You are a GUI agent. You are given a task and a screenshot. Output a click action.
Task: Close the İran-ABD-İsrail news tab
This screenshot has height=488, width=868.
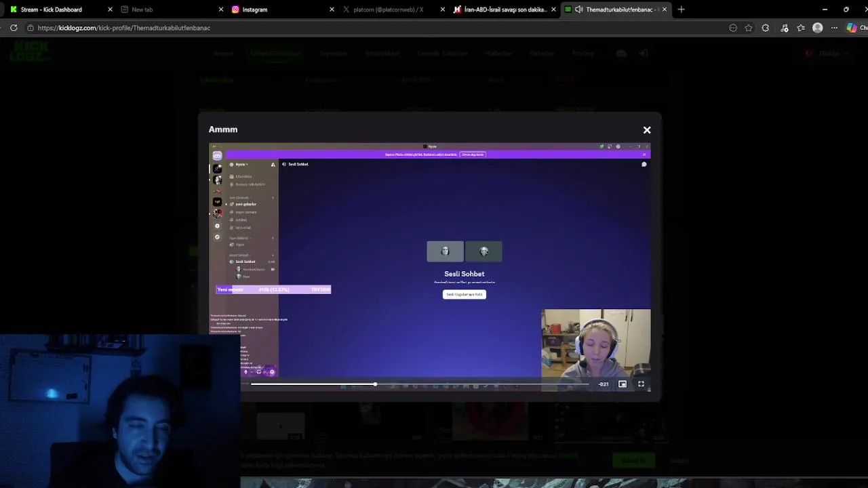click(553, 9)
